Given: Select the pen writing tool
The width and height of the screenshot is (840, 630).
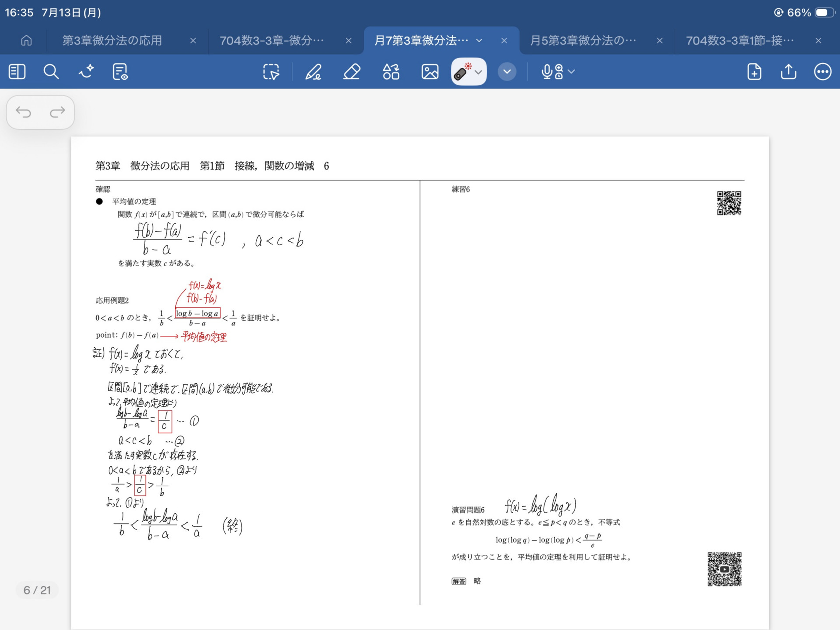Looking at the screenshot, I should point(313,72).
